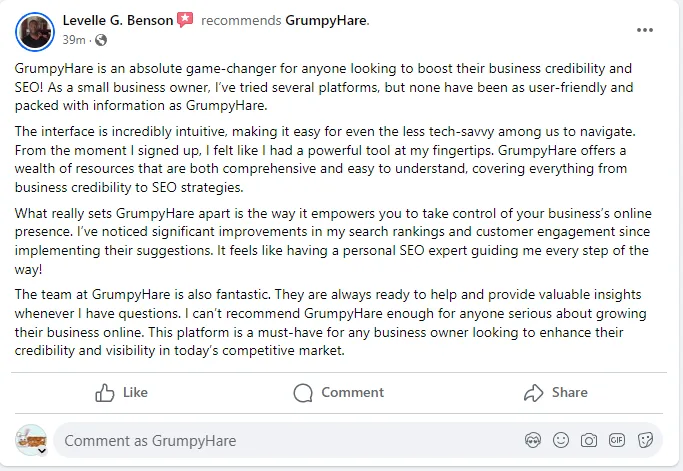Open the post options three-dot menu
This screenshot has height=471, width=683.
(x=645, y=30)
